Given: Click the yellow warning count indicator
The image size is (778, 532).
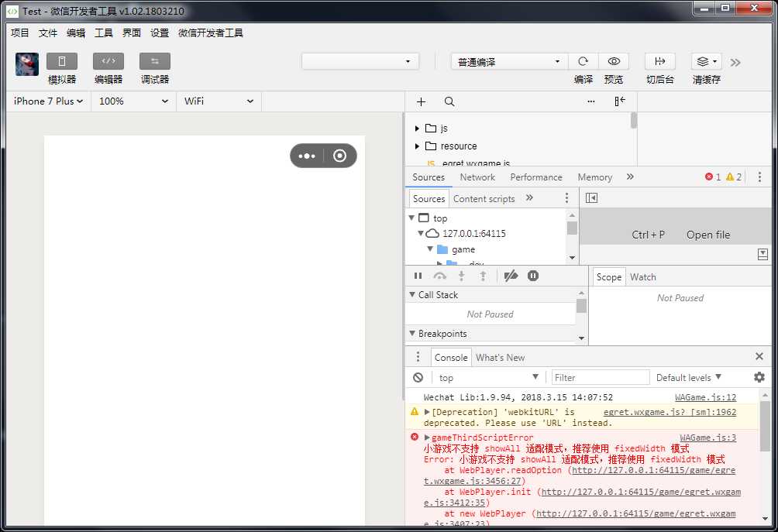Looking at the screenshot, I should (734, 177).
